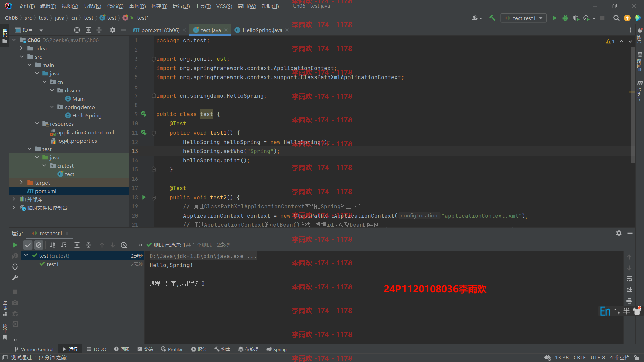Open the test.test1 run configuration dropdown
Image resolution: width=644 pixels, height=362 pixels.
click(524, 18)
